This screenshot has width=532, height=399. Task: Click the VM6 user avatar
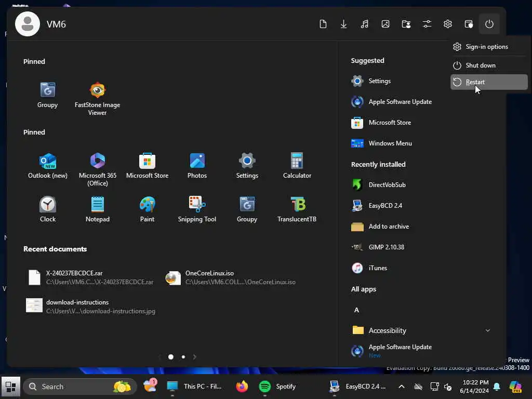[28, 24]
